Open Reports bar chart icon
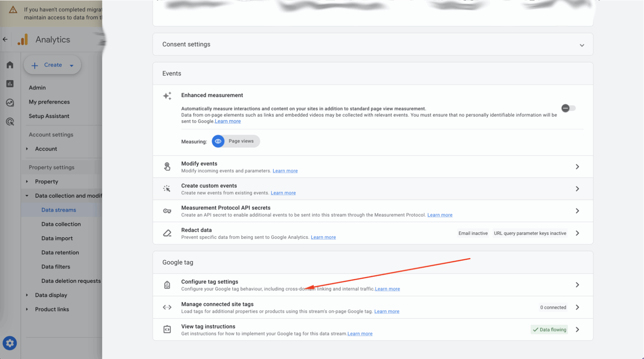644x359 pixels. pos(10,84)
